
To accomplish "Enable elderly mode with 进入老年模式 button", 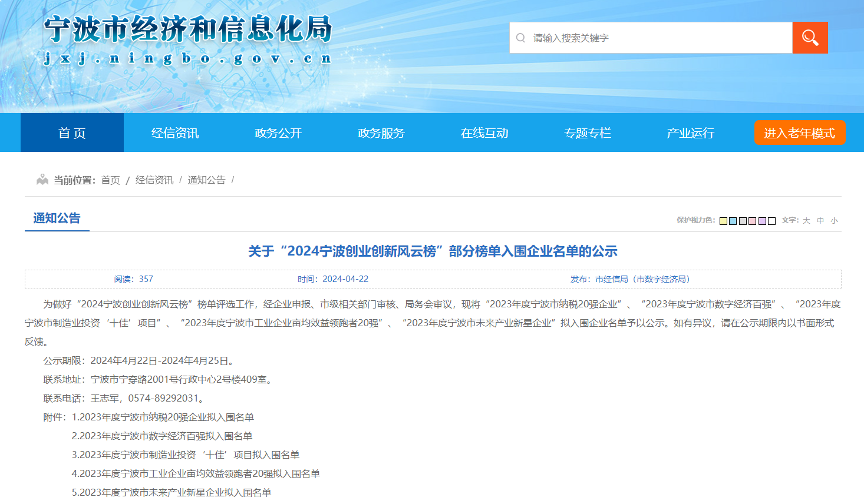I will [799, 133].
